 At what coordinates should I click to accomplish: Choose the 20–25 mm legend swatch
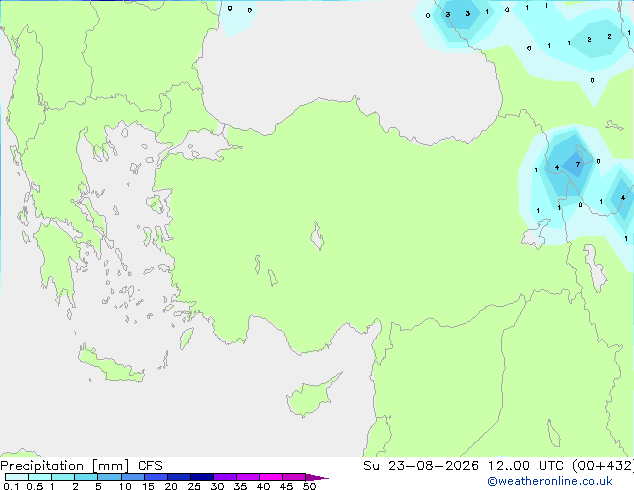tap(178, 477)
